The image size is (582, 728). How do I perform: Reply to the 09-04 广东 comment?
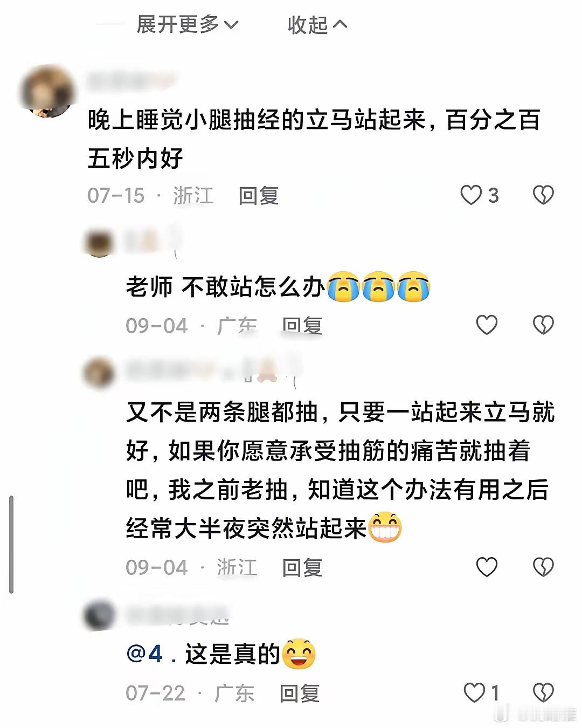(x=302, y=325)
